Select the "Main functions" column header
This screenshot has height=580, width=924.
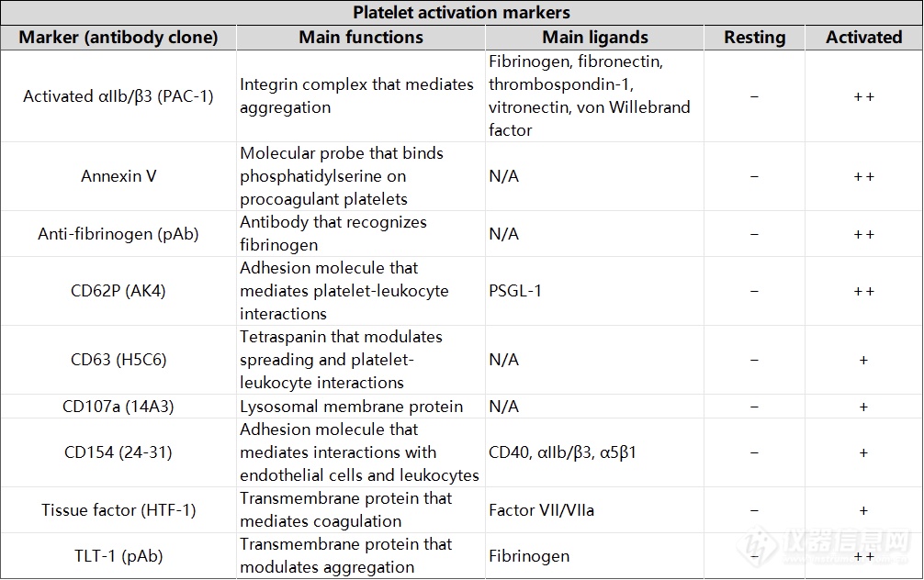coord(361,38)
